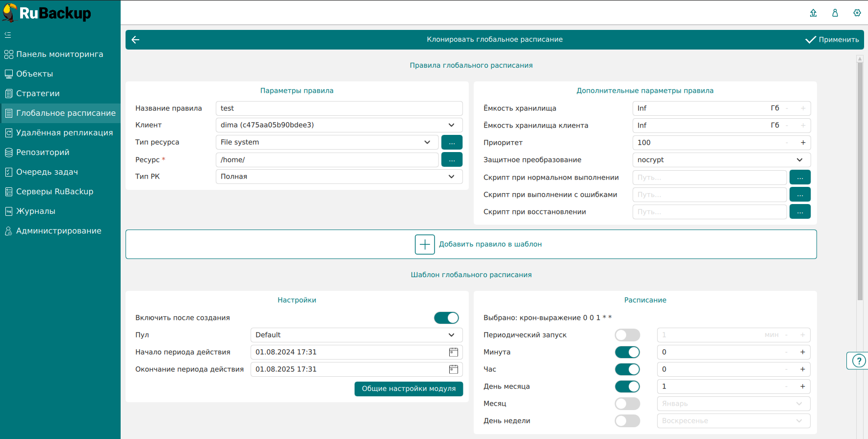The image size is (868, 439).
Task: Decrease the priority value with minus
Action: [x=787, y=143]
